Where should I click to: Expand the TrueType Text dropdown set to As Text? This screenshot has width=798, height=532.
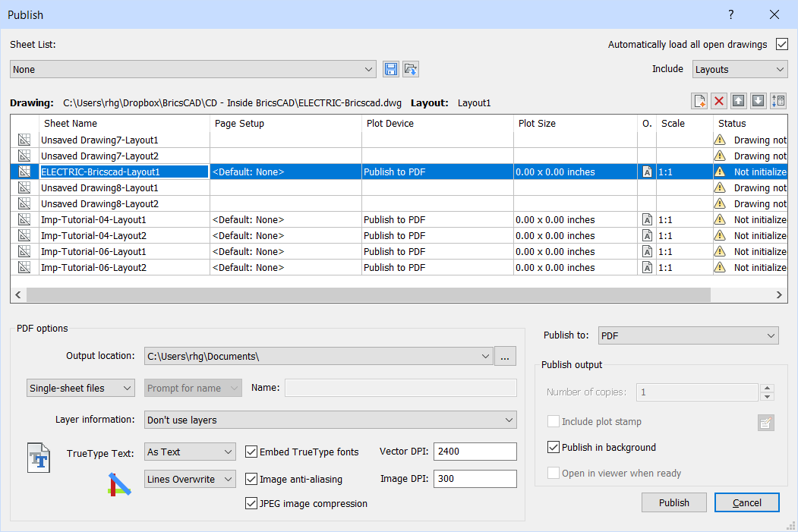(190, 452)
